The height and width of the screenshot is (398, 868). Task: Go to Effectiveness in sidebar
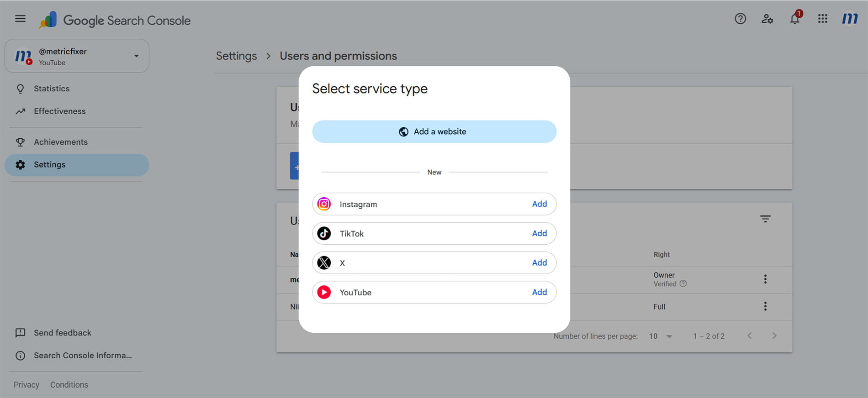pyautogui.click(x=59, y=111)
